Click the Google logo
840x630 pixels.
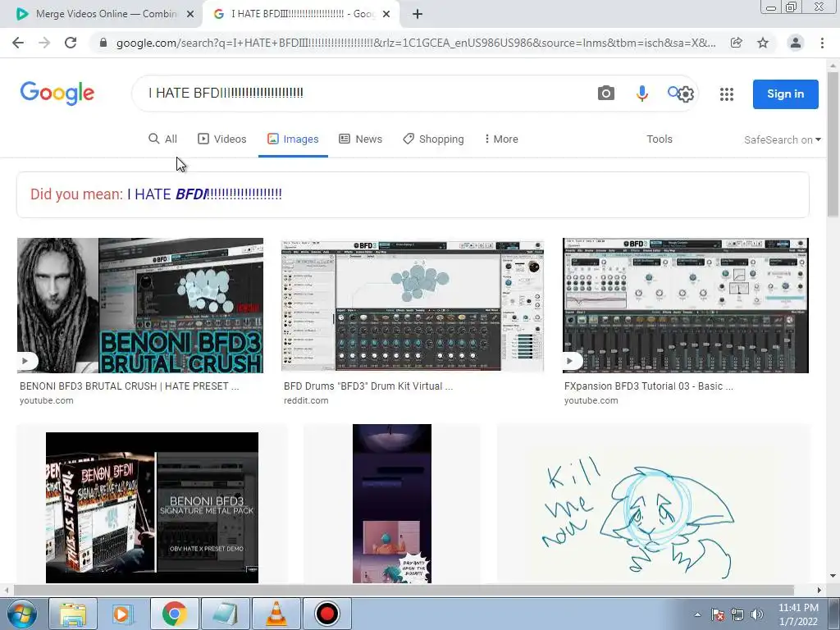(57, 94)
